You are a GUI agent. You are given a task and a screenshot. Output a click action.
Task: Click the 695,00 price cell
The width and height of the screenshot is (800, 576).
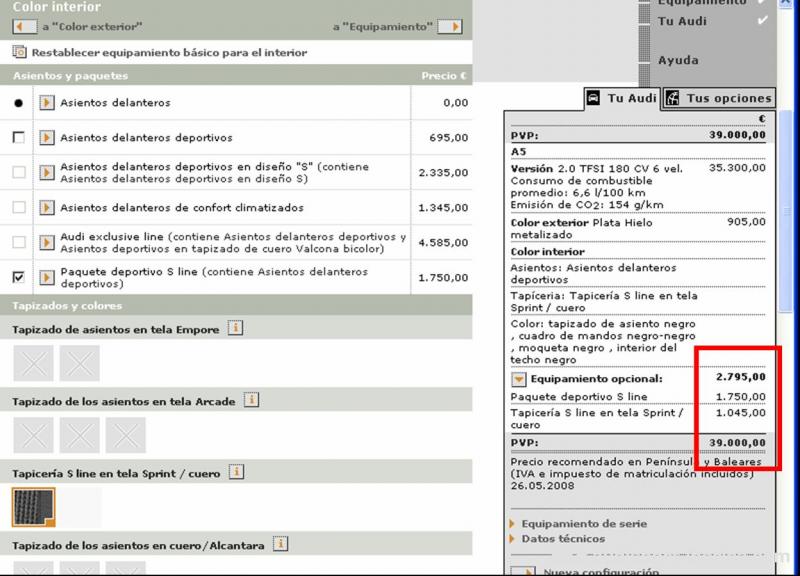pos(441,138)
